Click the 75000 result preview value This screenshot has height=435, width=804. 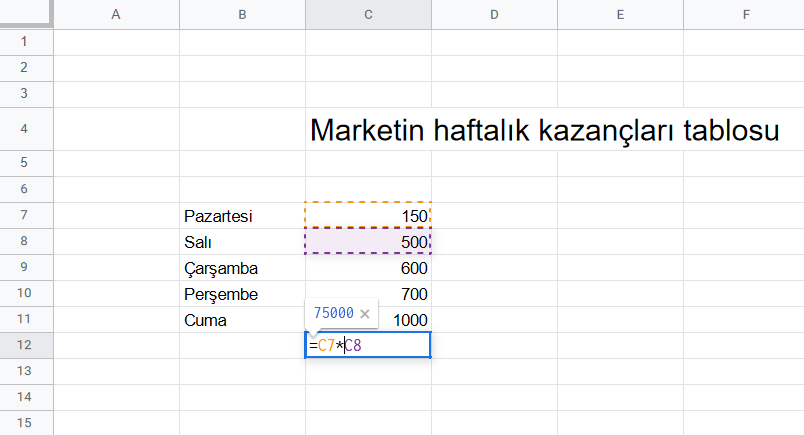coord(333,313)
